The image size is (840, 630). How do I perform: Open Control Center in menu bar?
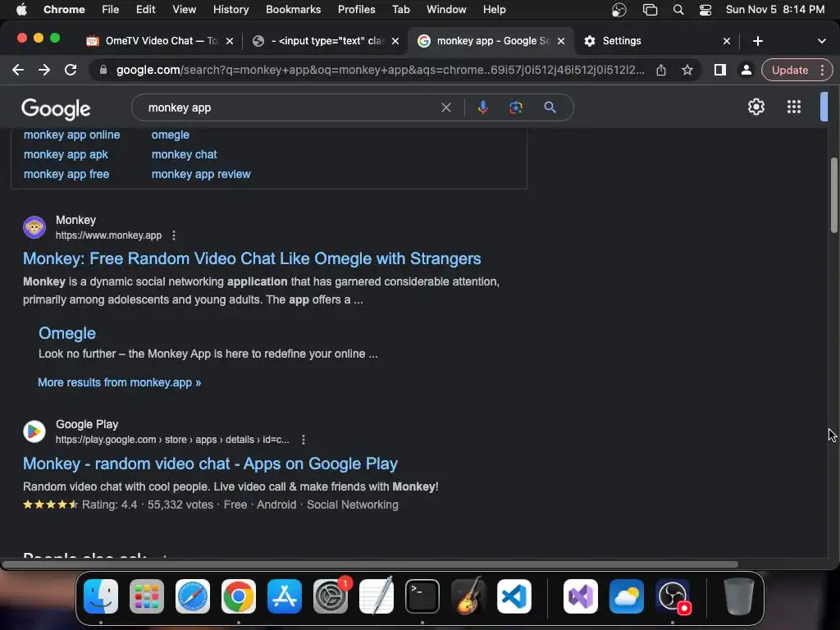[705, 10]
